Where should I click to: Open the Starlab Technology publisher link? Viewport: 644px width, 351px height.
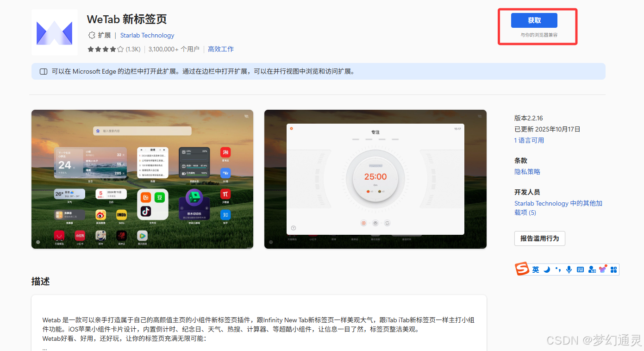(x=147, y=35)
